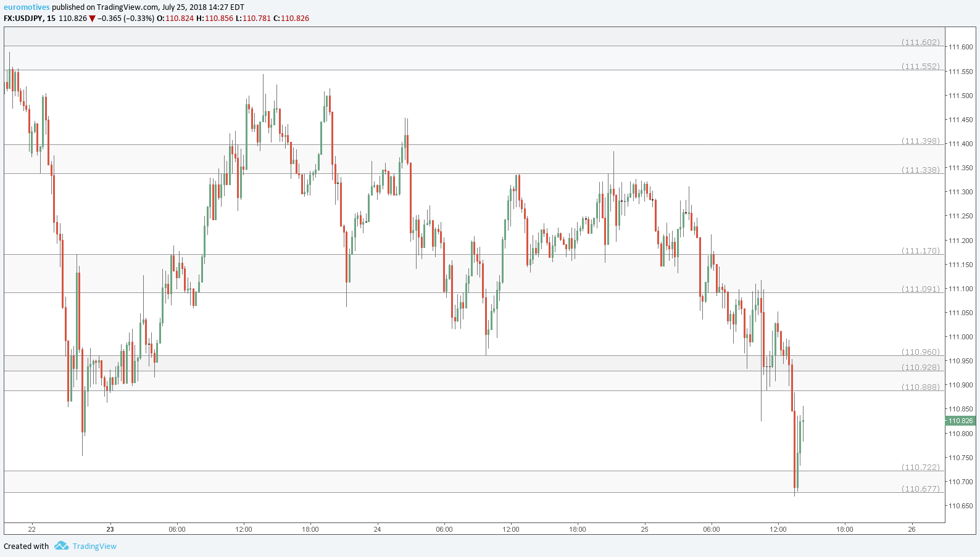
Task: Click the (110.888) level label
Action: [x=921, y=387]
